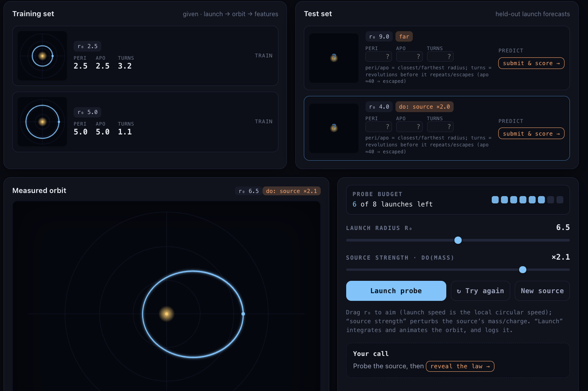The height and width of the screenshot is (391, 588).
Task: Submit and score the r₀ 4.0 test
Action: (x=531, y=134)
